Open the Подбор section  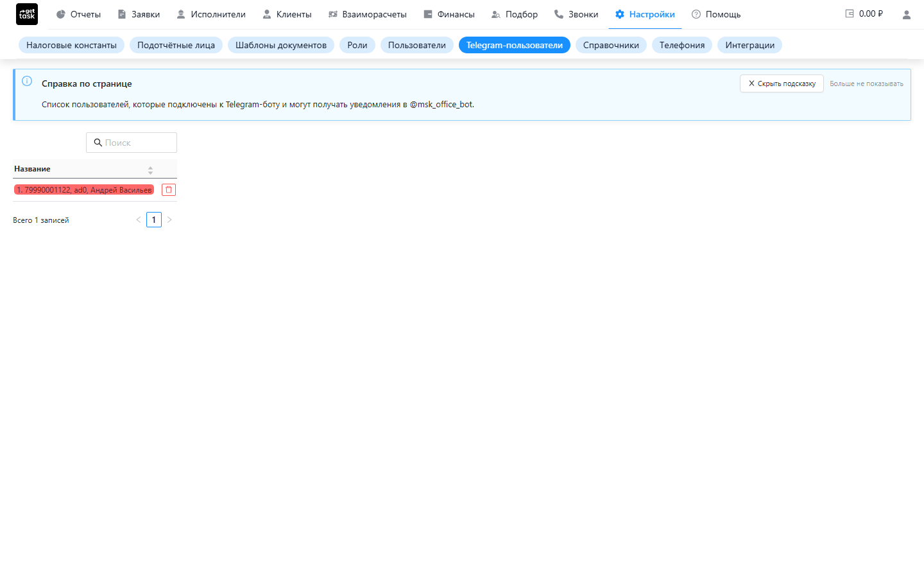click(x=515, y=14)
